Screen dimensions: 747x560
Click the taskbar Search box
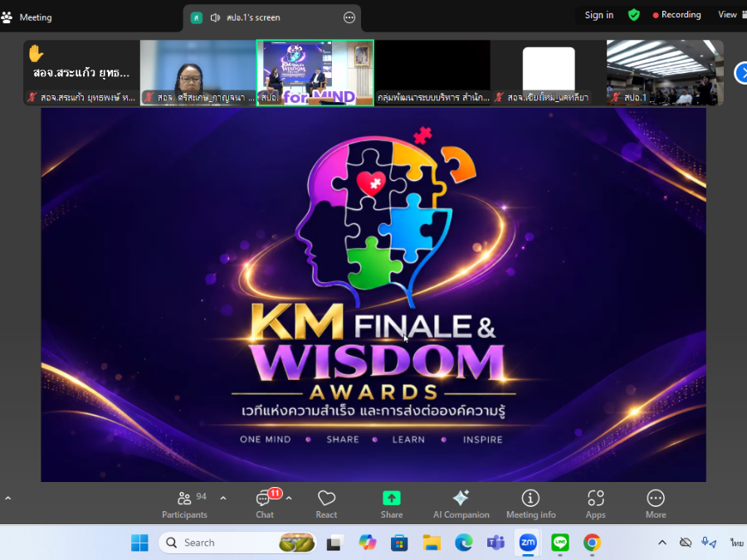pos(237,543)
